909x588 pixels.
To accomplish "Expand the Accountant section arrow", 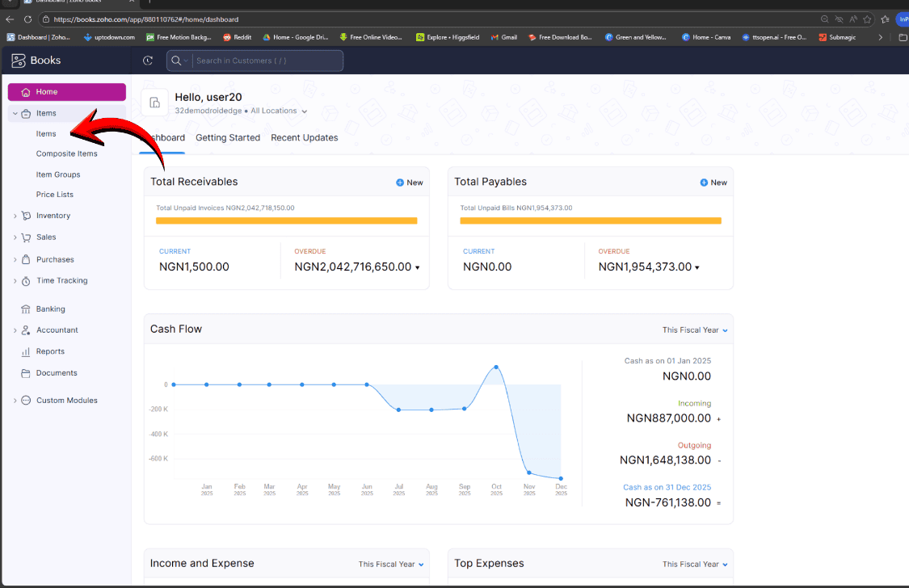I will tap(15, 330).
